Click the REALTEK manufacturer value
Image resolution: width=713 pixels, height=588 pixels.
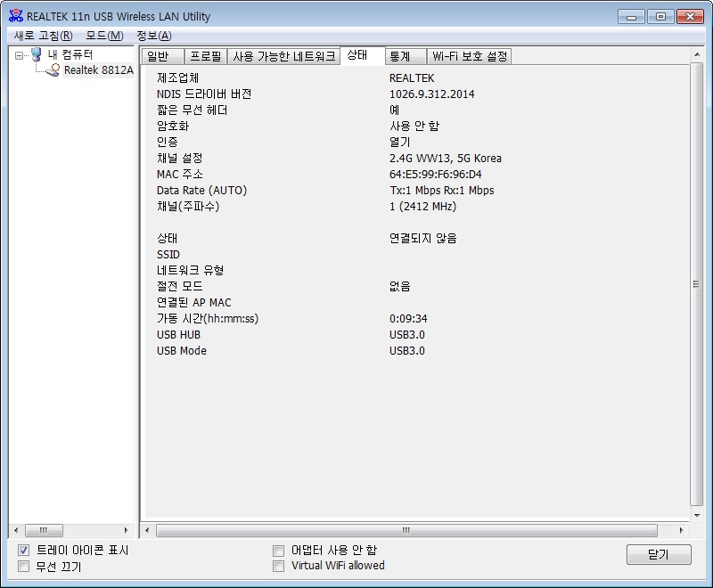(412, 78)
